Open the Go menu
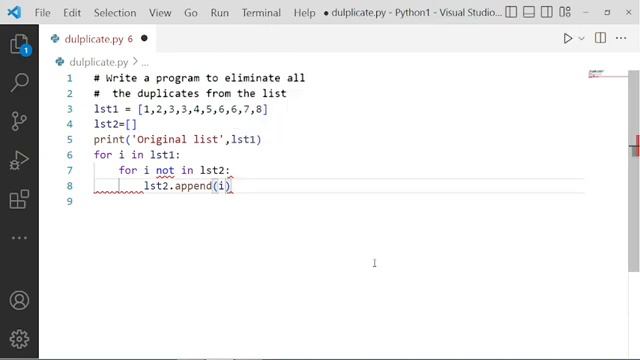Screen dimensions: 640x360 tap(191, 13)
